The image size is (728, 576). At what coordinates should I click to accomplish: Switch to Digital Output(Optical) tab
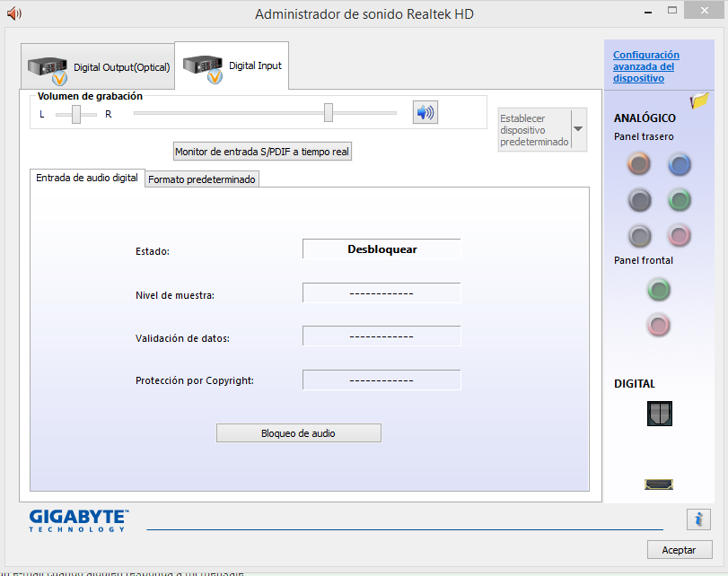(98, 66)
